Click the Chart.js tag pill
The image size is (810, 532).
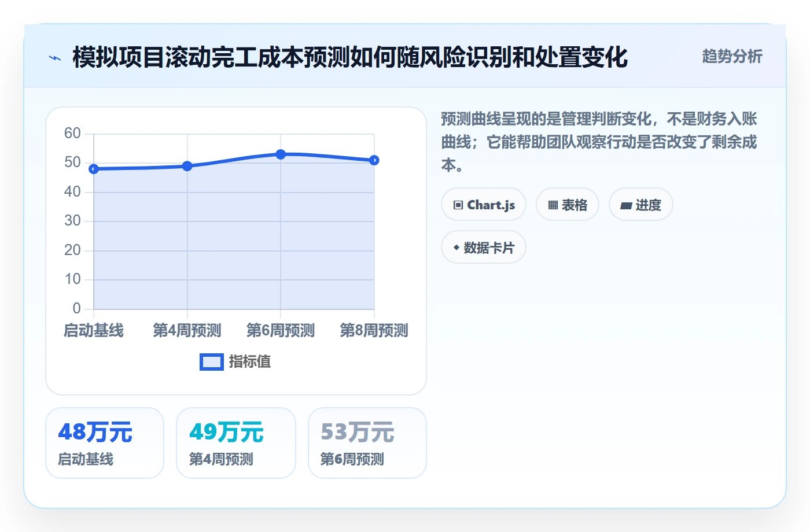[484, 205]
